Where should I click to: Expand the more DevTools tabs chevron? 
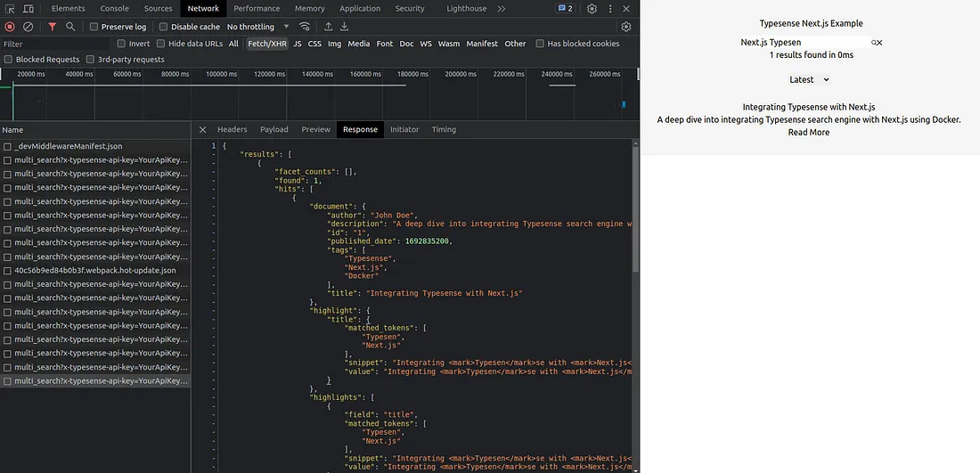pyautogui.click(x=502, y=9)
